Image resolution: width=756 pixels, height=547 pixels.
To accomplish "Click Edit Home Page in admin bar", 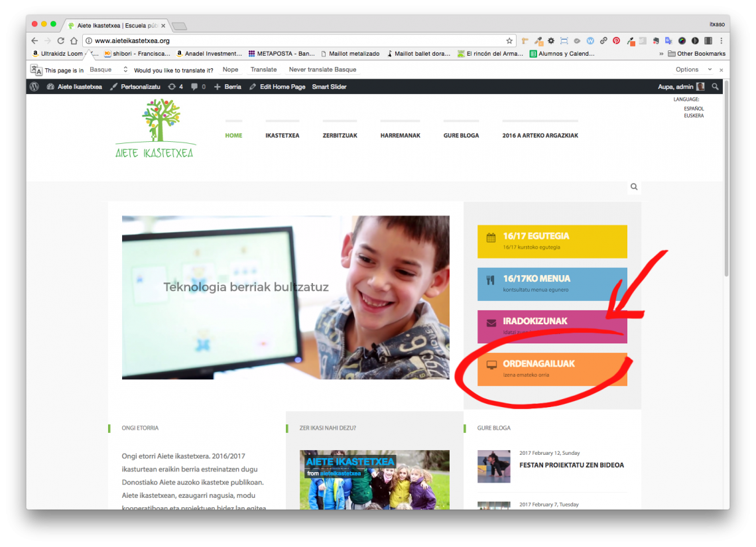I will click(277, 87).
